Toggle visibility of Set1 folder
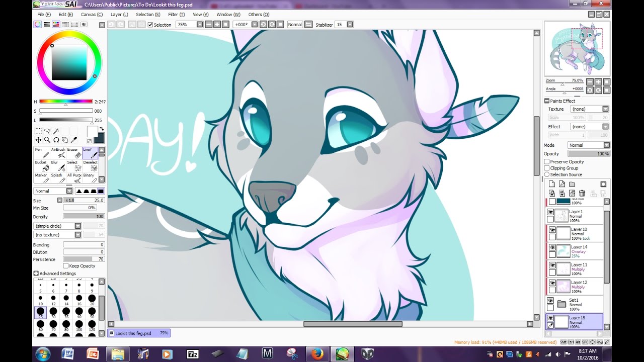644x362 pixels. coord(550,301)
